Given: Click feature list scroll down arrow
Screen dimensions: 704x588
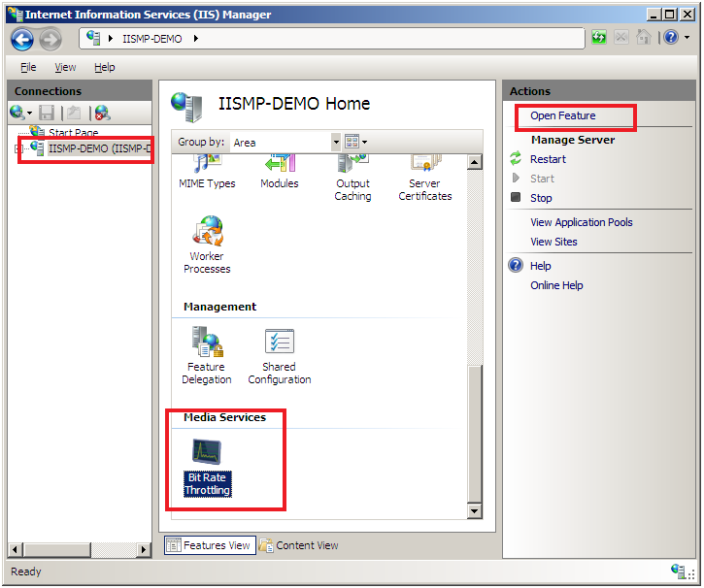Looking at the screenshot, I should click(x=475, y=510).
